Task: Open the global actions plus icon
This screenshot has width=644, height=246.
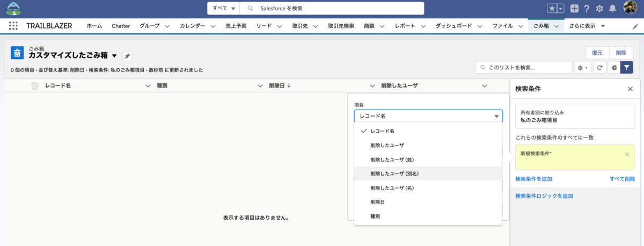Action: [x=575, y=9]
